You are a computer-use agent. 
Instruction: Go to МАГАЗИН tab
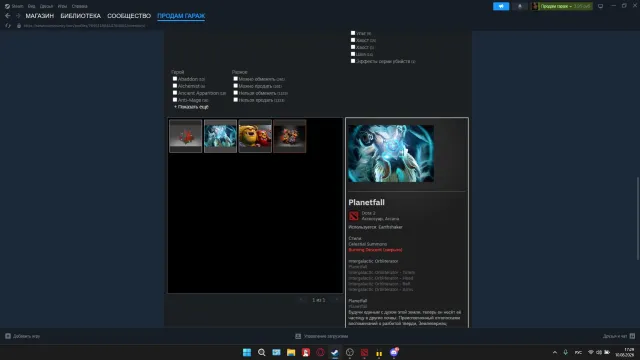coord(40,16)
